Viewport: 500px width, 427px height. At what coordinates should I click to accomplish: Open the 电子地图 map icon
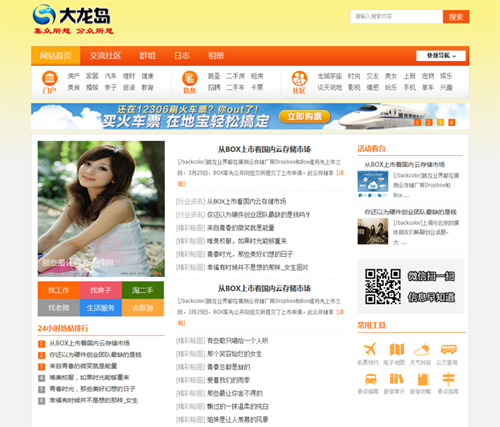point(397,349)
